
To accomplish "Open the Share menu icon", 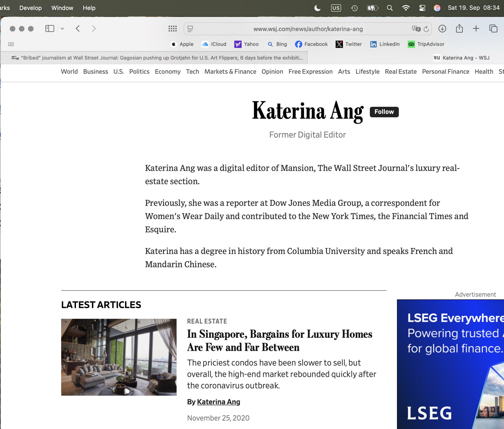I will click(459, 29).
